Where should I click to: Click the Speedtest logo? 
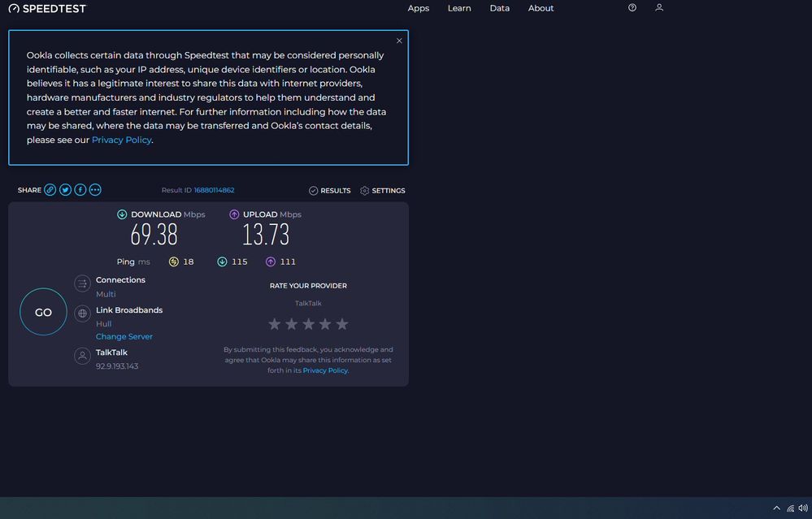(x=46, y=8)
